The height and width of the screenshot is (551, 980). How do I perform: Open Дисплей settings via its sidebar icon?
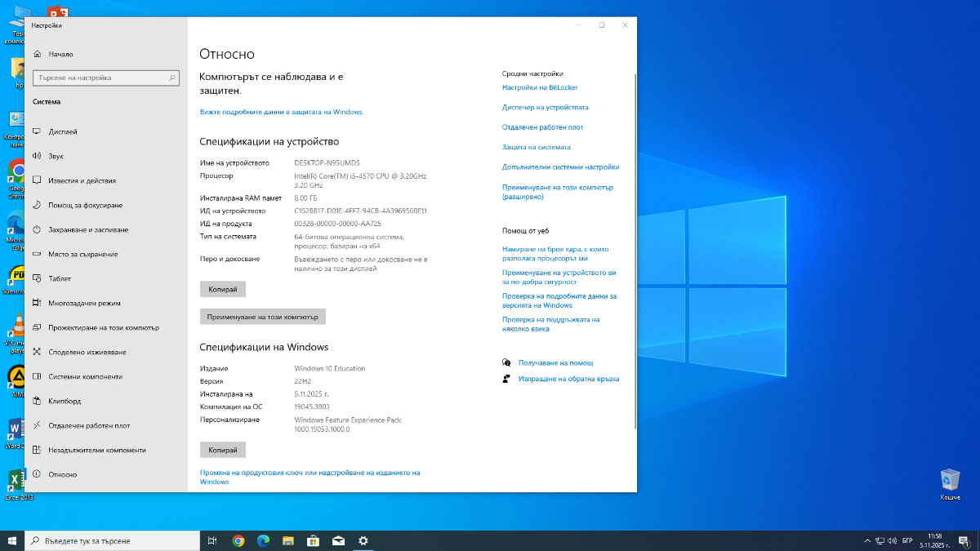[x=37, y=131]
